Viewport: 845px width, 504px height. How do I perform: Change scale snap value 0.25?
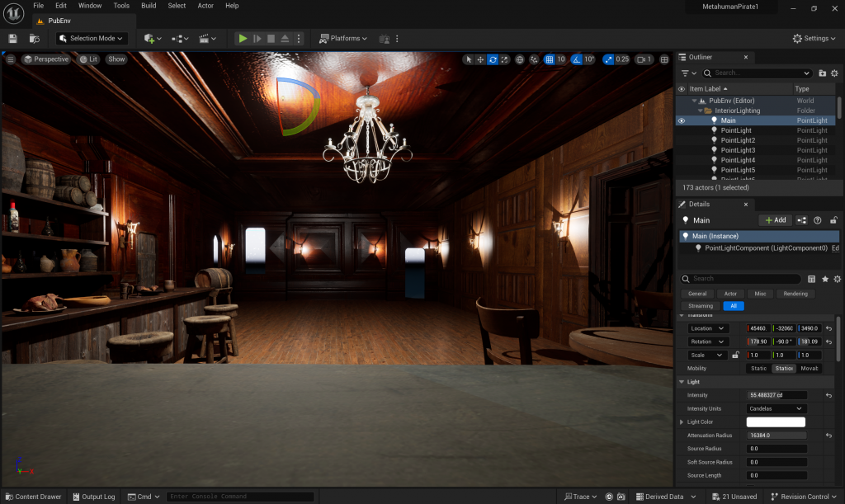(622, 59)
